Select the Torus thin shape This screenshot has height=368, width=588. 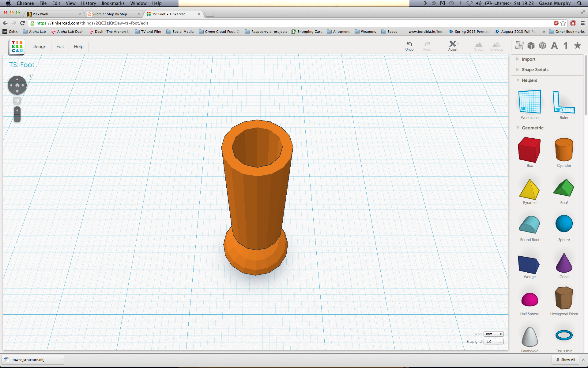[564, 335]
